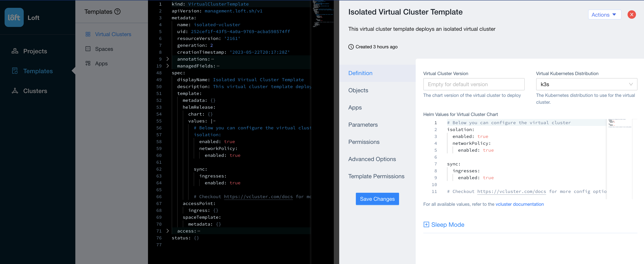The width and height of the screenshot is (644, 264).
Task: Open the Virtual Kubernetes Distribution k3s dropdown
Action: click(x=586, y=84)
